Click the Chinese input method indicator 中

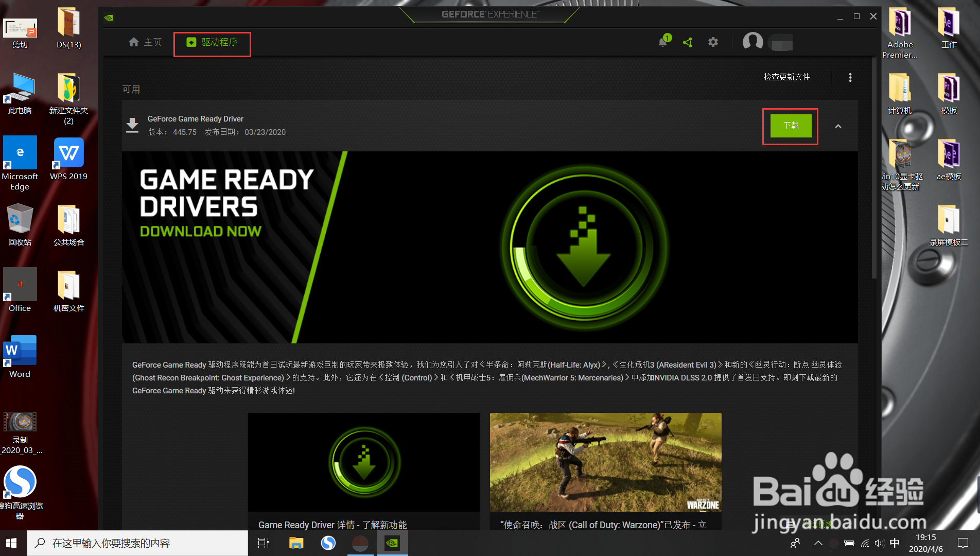click(895, 543)
